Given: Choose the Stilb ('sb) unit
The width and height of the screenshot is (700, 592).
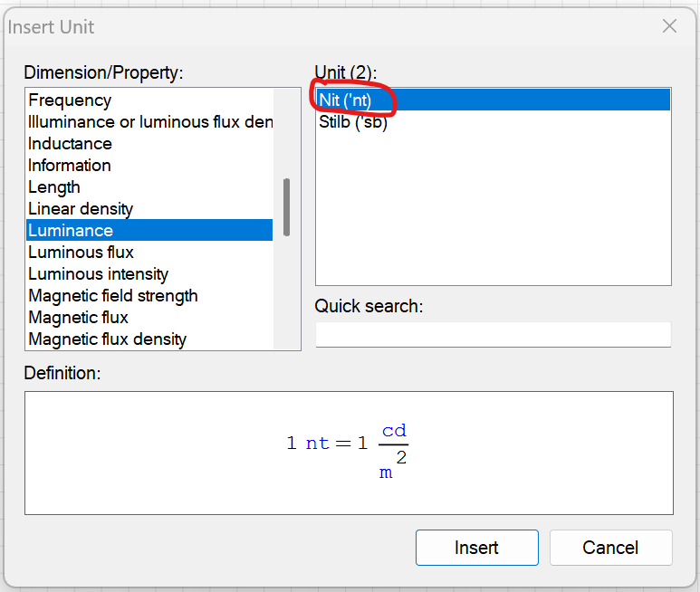Looking at the screenshot, I should [x=352, y=122].
